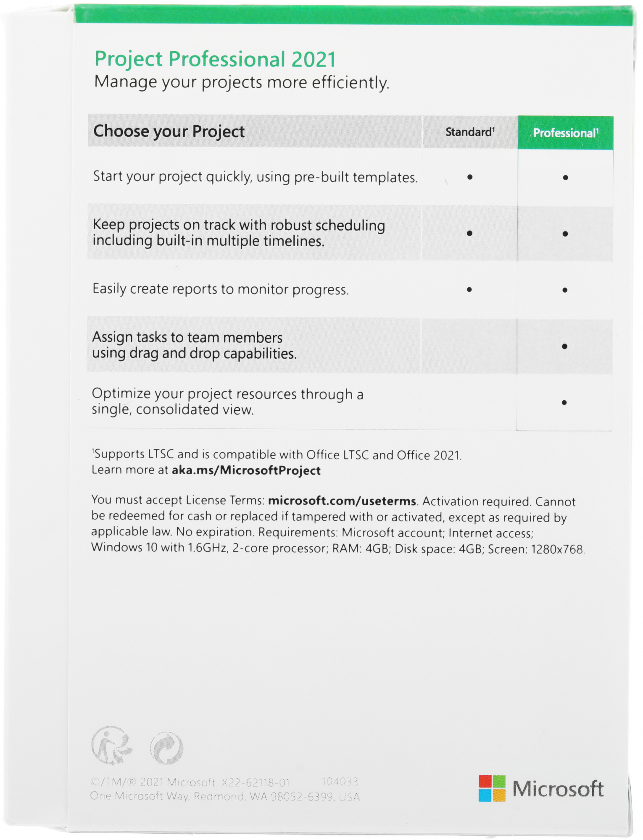Click the Project Professional 2021 title
Viewport: 643px width, 840px height.
click(215, 59)
